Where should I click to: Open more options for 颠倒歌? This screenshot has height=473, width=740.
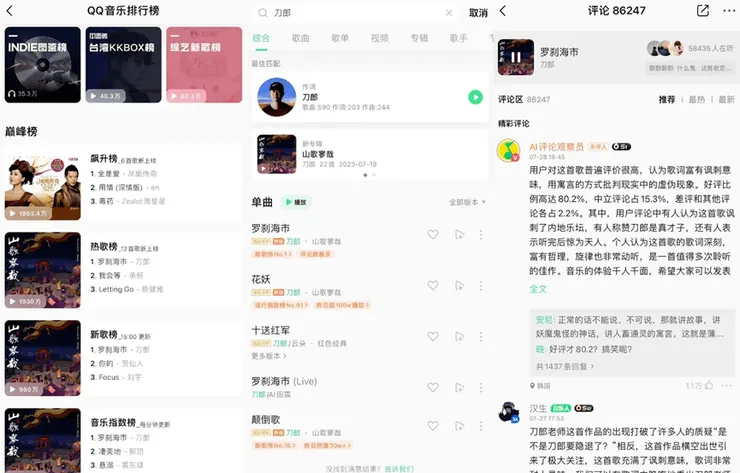[x=481, y=426]
